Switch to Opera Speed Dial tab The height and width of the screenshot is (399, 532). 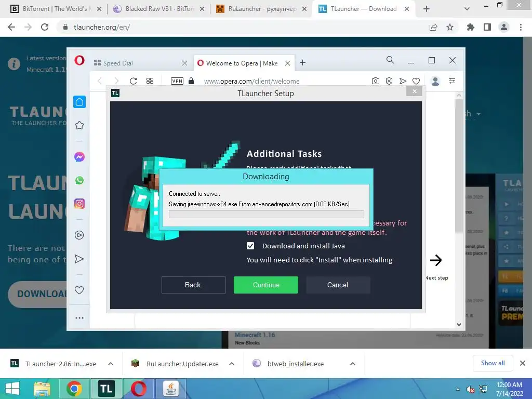(140, 63)
